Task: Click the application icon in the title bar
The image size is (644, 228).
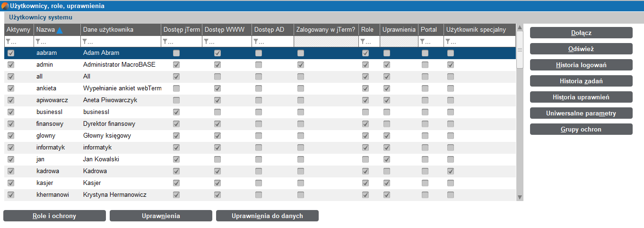Action: [x=5, y=6]
